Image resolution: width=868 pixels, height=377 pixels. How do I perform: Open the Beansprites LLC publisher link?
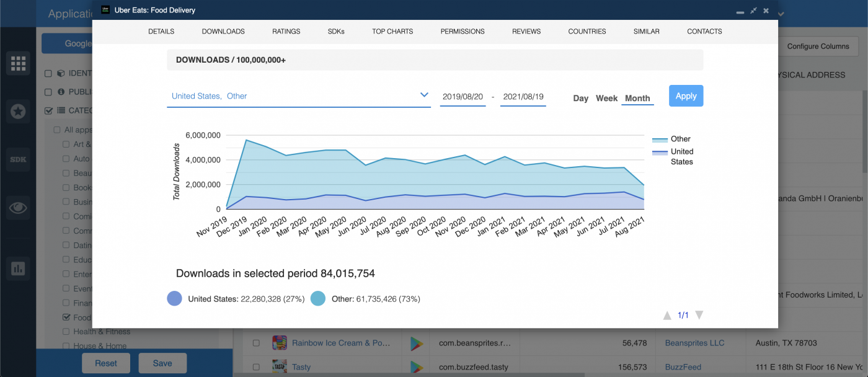click(x=694, y=343)
